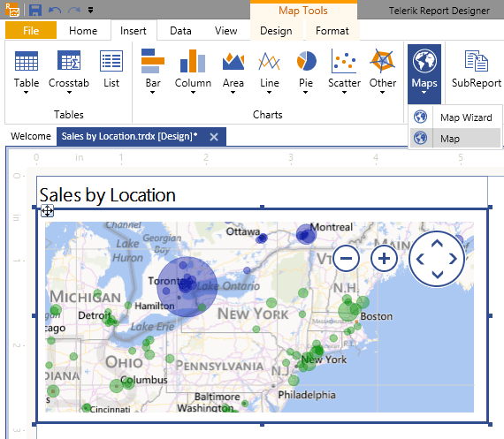Click the Save icon in the quick access toolbar
This screenshot has height=439, width=504.
click(x=35, y=10)
